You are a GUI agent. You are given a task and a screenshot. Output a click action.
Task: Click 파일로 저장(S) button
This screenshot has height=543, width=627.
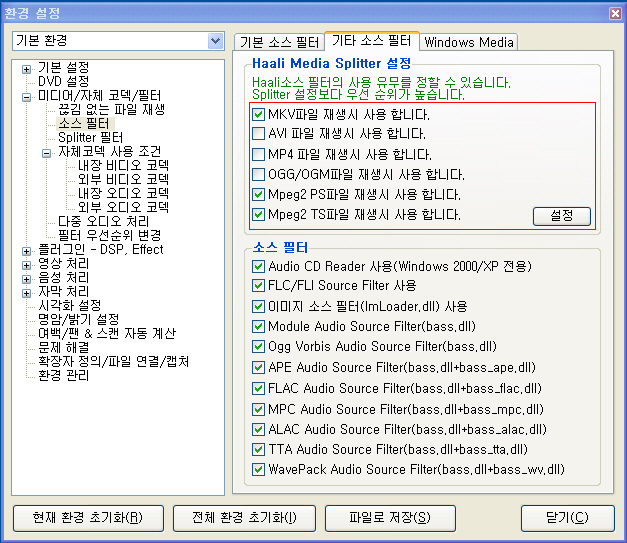tap(390, 518)
